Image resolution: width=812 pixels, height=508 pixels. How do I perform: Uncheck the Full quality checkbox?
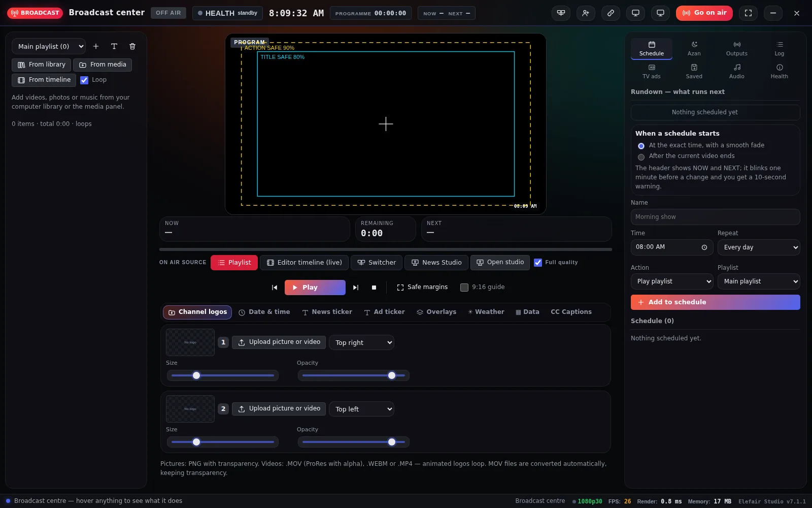(x=538, y=263)
